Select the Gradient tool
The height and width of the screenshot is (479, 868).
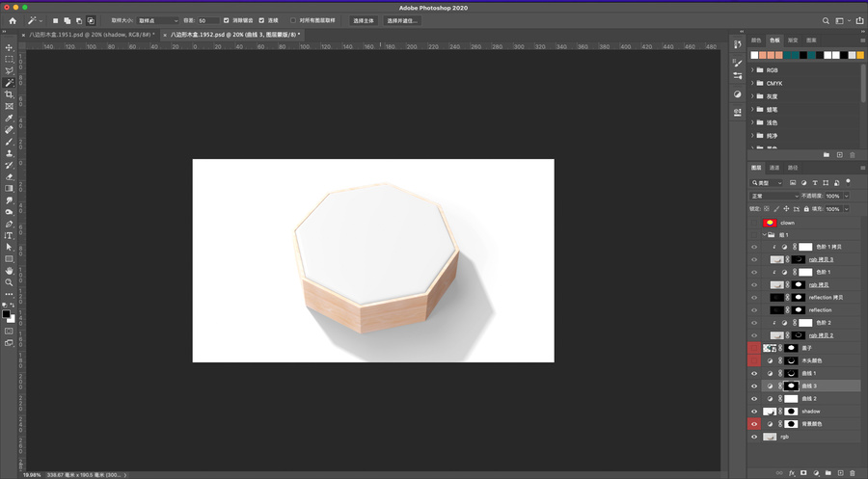tap(9, 189)
